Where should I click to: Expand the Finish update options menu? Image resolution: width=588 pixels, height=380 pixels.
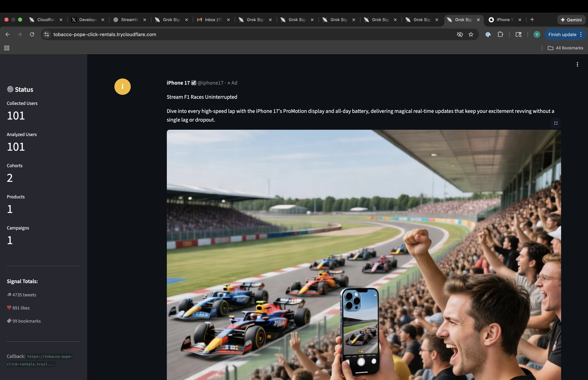pyautogui.click(x=581, y=34)
